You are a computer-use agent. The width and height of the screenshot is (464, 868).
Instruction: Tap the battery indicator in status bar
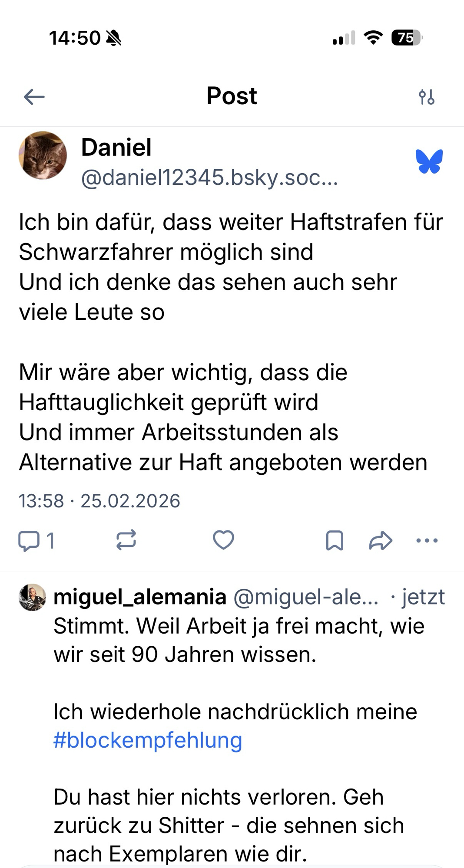click(x=406, y=38)
